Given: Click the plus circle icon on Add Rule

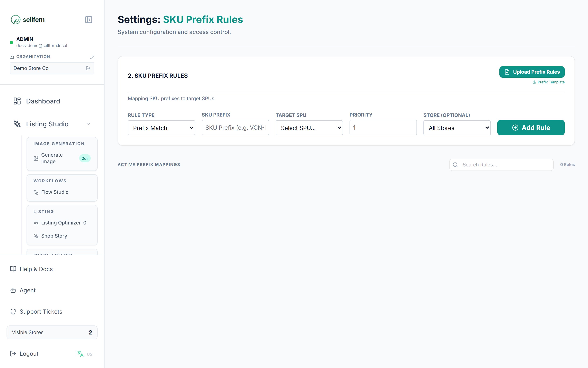Looking at the screenshot, I should pos(515,128).
